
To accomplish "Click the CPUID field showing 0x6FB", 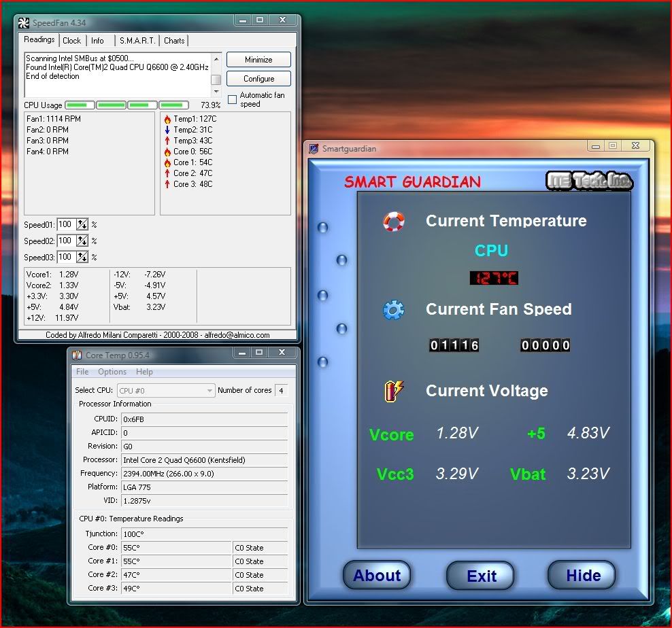I will [205, 419].
